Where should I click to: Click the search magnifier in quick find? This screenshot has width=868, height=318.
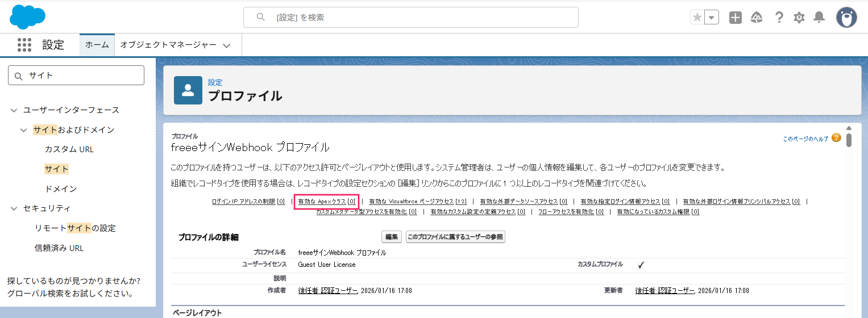19,76
